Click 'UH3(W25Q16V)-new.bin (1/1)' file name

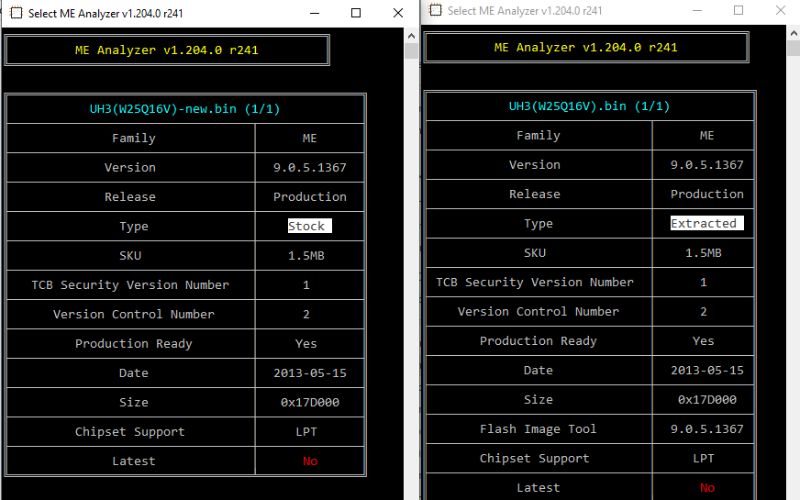[185, 109]
